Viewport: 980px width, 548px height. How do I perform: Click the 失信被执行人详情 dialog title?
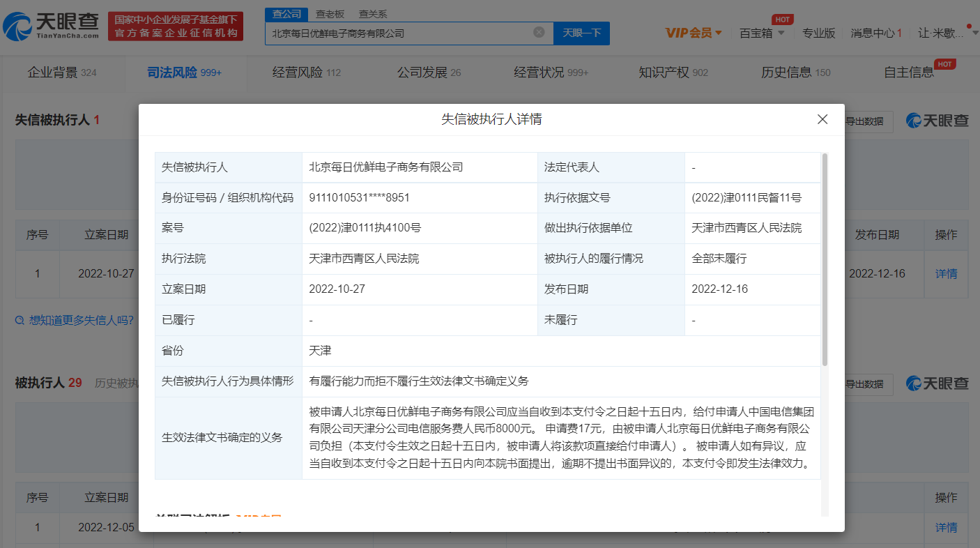click(491, 119)
